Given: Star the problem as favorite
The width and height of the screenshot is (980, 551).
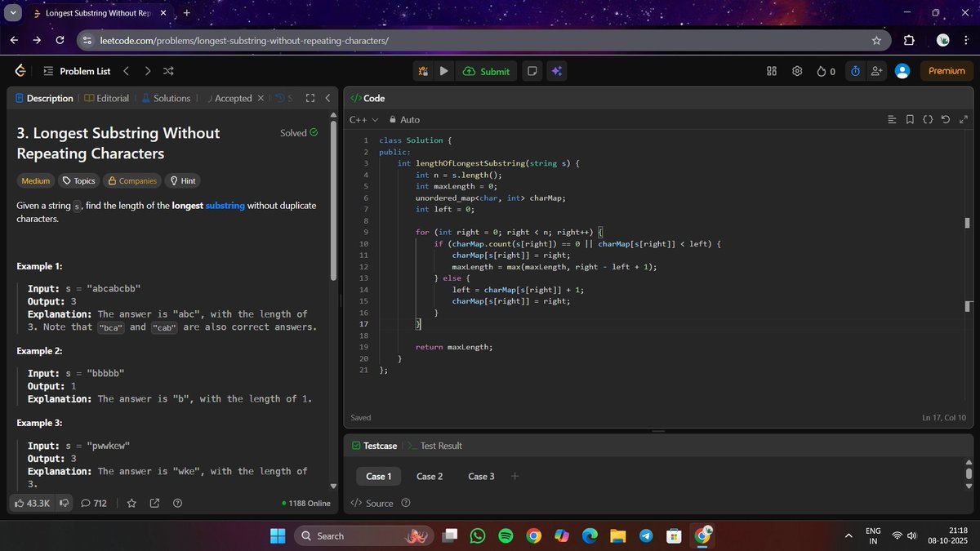Looking at the screenshot, I should (x=131, y=504).
